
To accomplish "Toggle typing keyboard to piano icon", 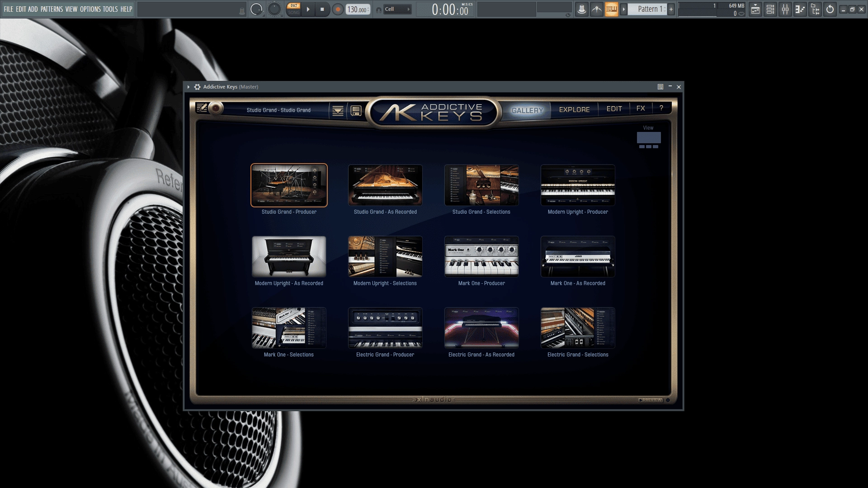I will point(612,9).
